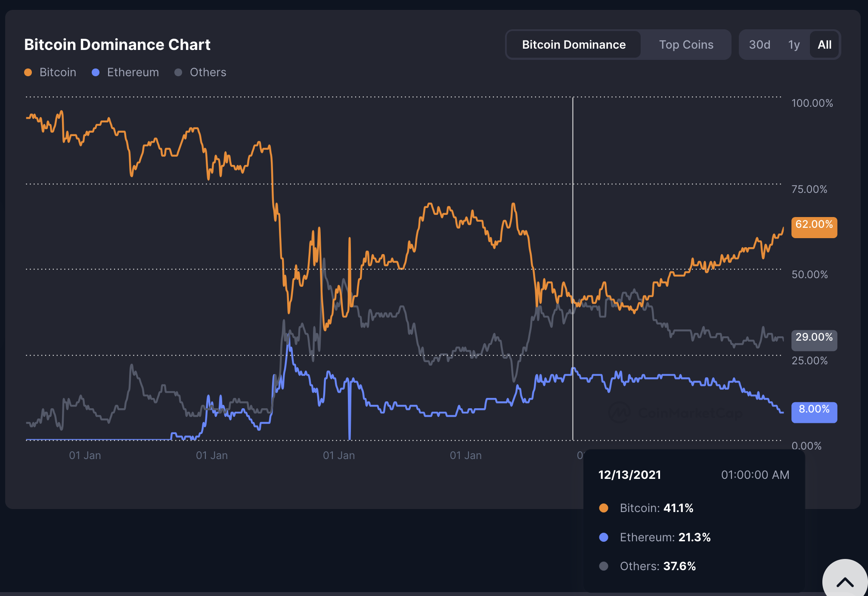Toggle the Bitcoin series legend label
Image resolution: width=868 pixels, height=596 pixels.
click(x=58, y=72)
